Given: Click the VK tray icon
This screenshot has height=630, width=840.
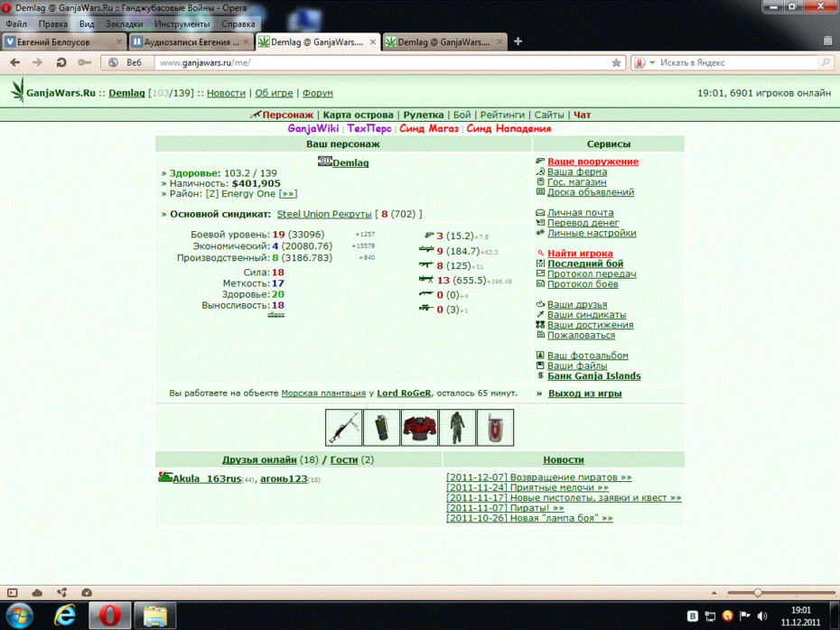Looking at the screenshot, I should pyautogui.click(x=692, y=616).
